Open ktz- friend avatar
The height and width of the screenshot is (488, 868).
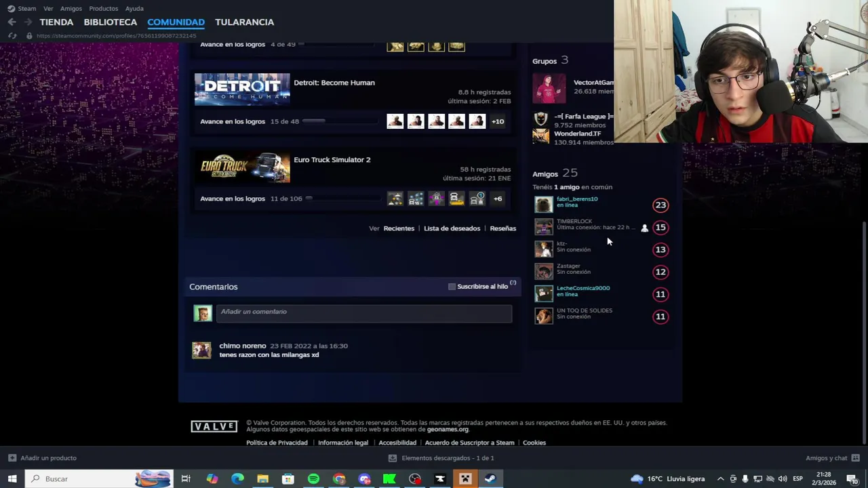point(544,249)
